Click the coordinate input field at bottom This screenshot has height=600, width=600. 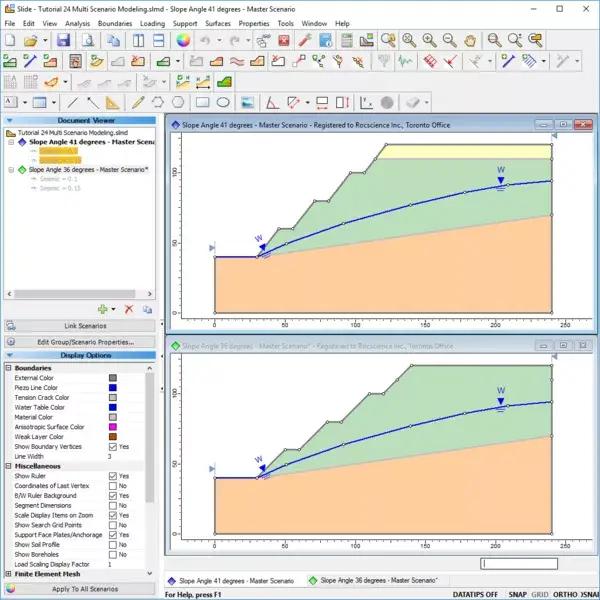pos(519,564)
